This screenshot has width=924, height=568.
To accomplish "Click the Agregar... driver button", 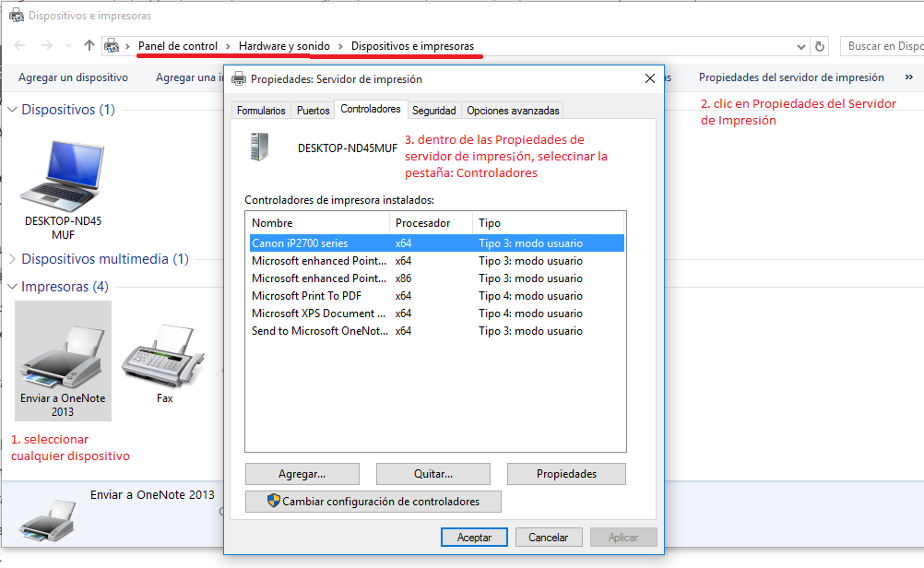I will pyautogui.click(x=302, y=474).
